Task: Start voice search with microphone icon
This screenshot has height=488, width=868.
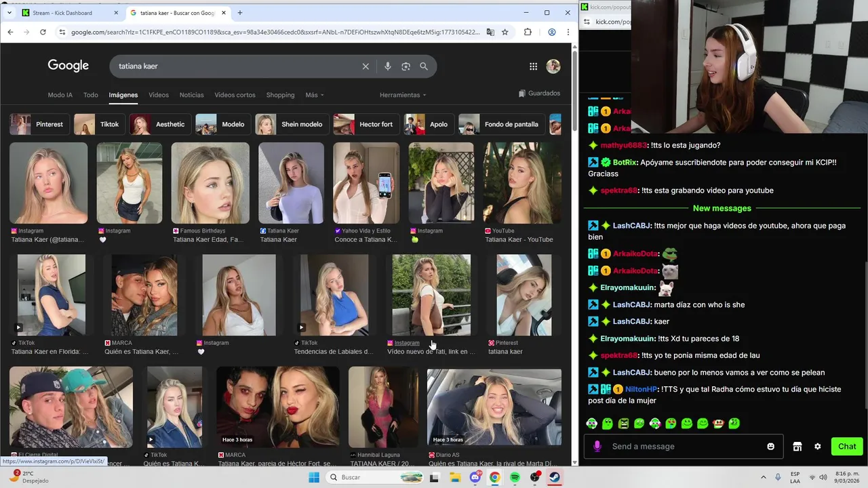Action: click(387, 66)
